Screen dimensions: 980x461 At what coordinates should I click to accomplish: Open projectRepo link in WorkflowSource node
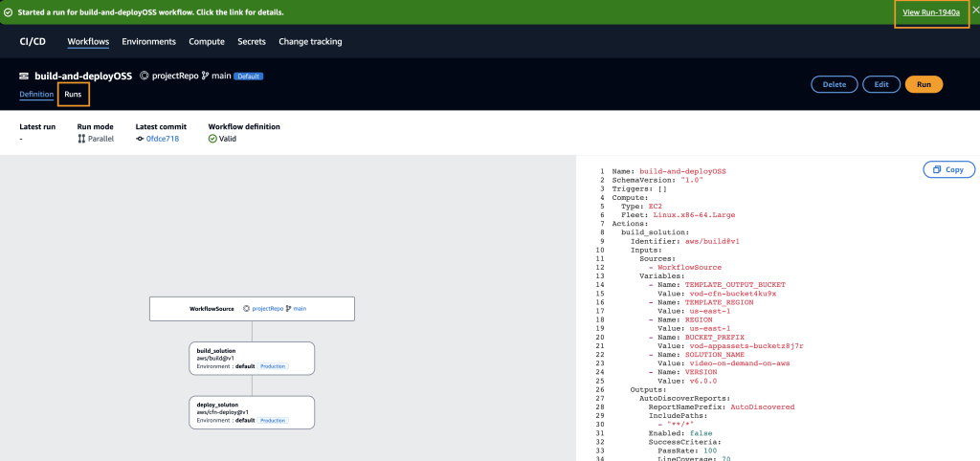pyautogui.click(x=268, y=309)
